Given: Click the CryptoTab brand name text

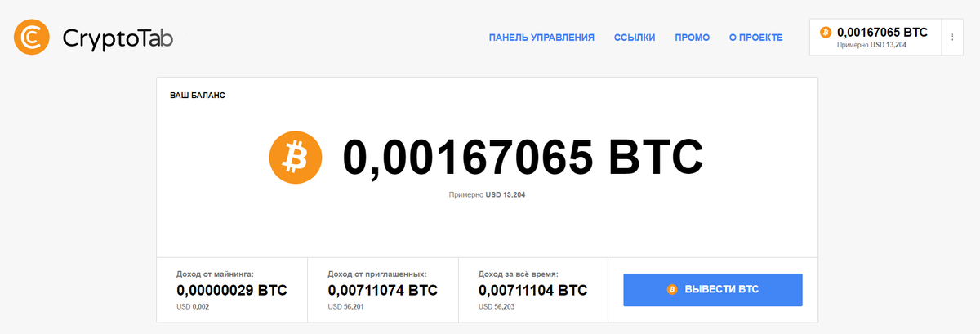Looking at the screenshot, I should tap(118, 38).
